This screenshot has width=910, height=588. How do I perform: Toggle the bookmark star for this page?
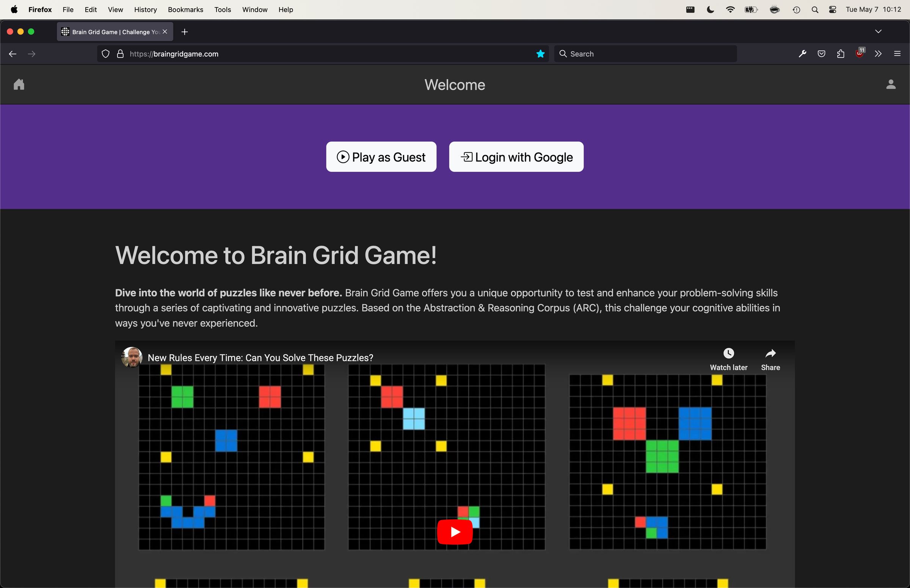click(x=540, y=53)
